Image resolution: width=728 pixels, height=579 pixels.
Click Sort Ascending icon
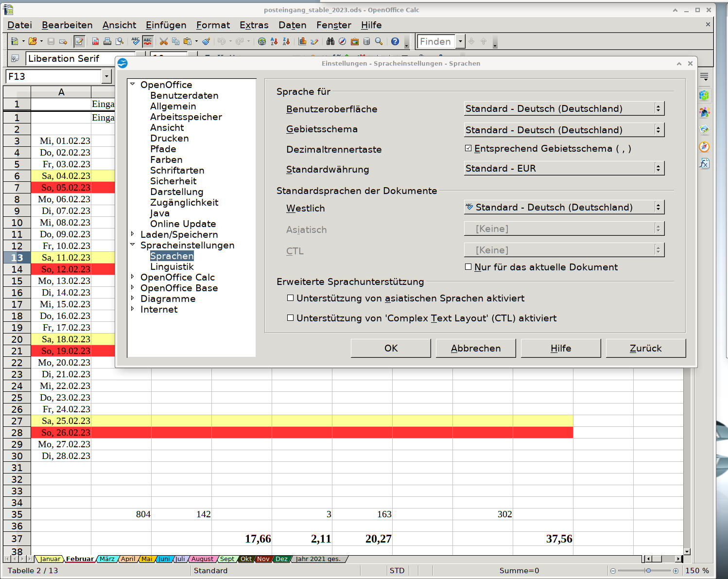274,41
